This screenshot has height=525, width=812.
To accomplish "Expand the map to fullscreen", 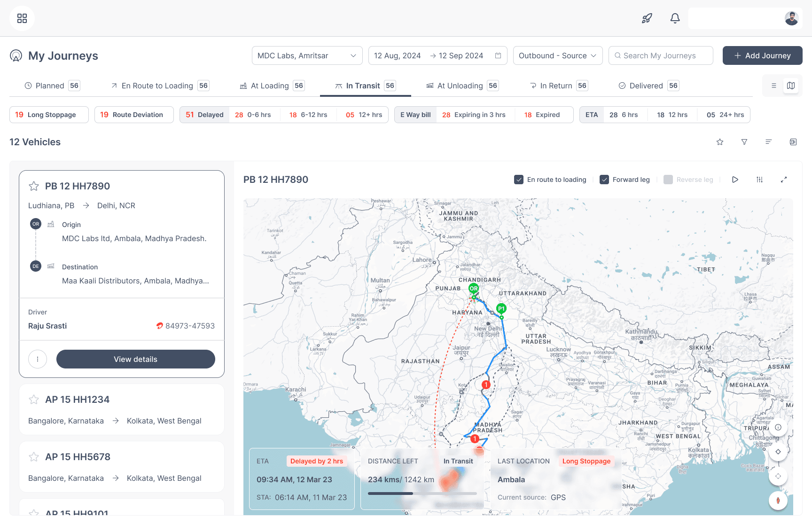I will click(x=784, y=180).
